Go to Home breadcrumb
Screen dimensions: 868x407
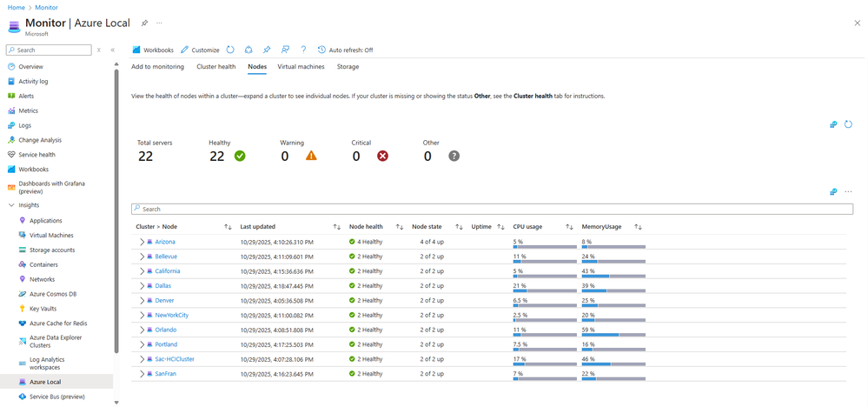(x=16, y=8)
